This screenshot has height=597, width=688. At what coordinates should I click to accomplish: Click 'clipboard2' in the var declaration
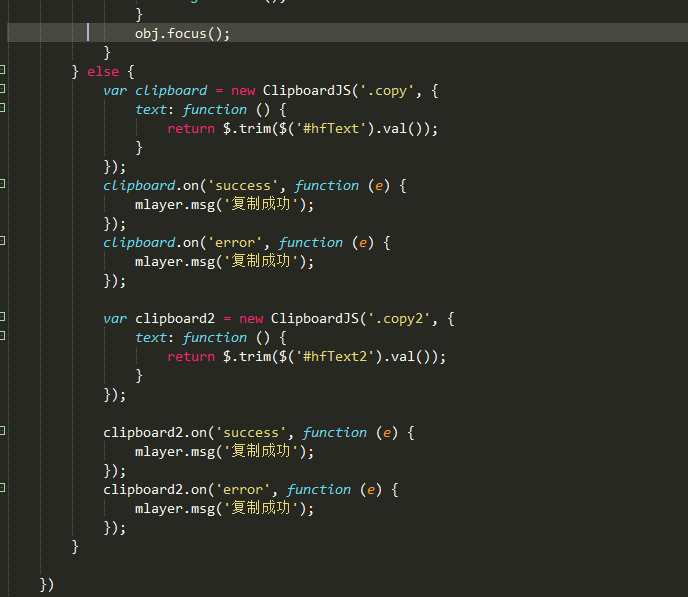tap(175, 318)
